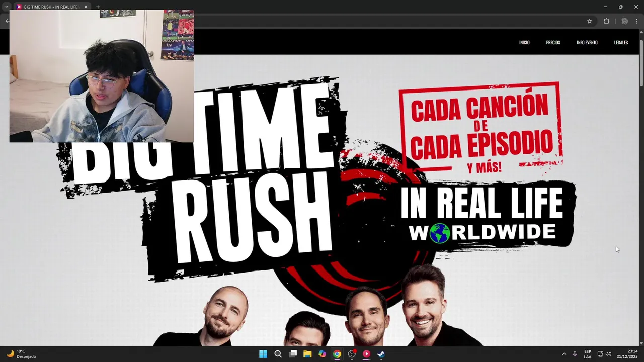Click the webcam overlay video
Screen dimensions: 644x362
(101, 76)
